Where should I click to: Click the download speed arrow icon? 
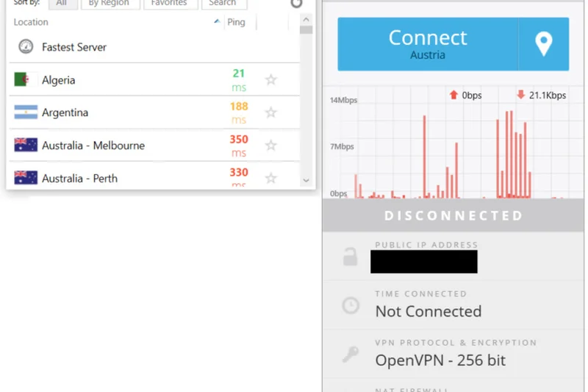point(521,95)
